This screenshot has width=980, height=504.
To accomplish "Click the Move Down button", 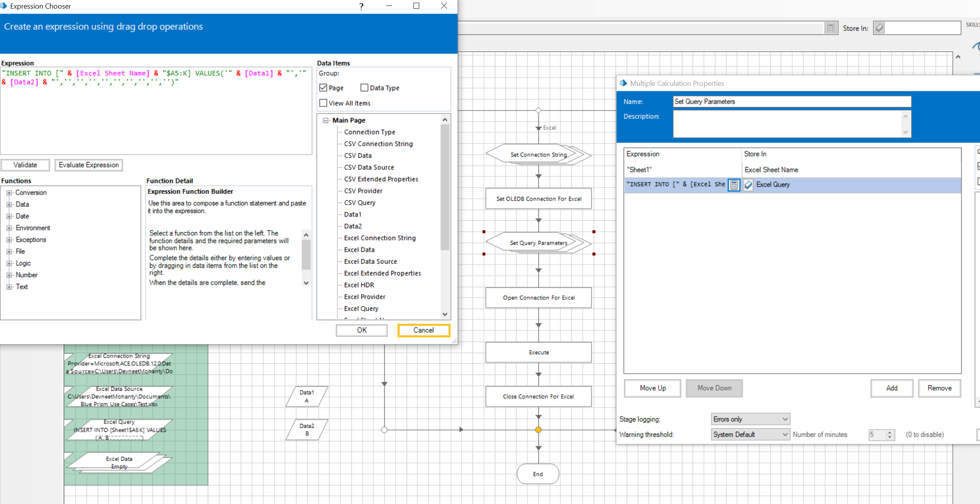I will 714,388.
